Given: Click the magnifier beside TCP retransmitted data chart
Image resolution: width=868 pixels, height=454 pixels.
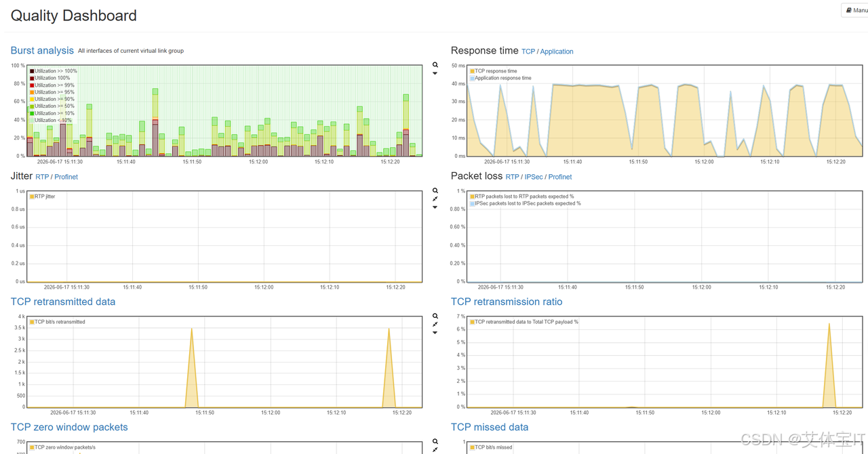Looking at the screenshot, I should coord(435,316).
